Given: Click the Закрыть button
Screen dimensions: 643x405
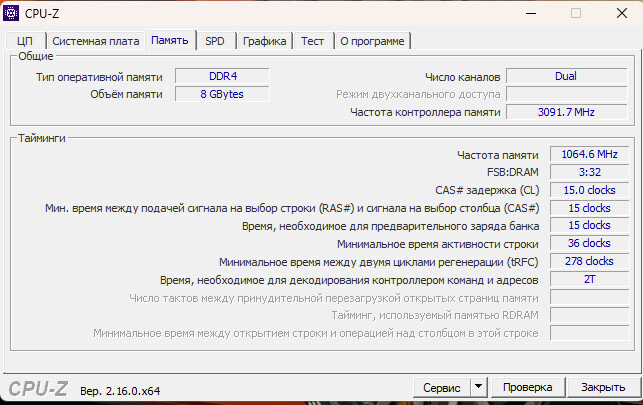Looking at the screenshot, I should pyautogui.click(x=603, y=387).
